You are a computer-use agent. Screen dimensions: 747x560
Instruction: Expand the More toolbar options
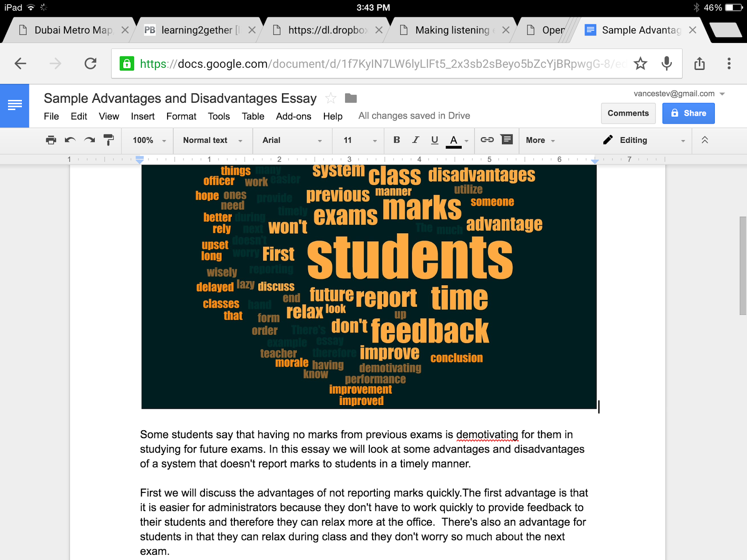click(x=540, y=140)
